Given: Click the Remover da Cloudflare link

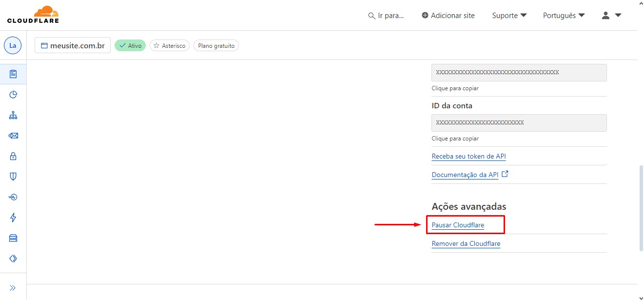Looking at the screenshot, I should 466,243.
